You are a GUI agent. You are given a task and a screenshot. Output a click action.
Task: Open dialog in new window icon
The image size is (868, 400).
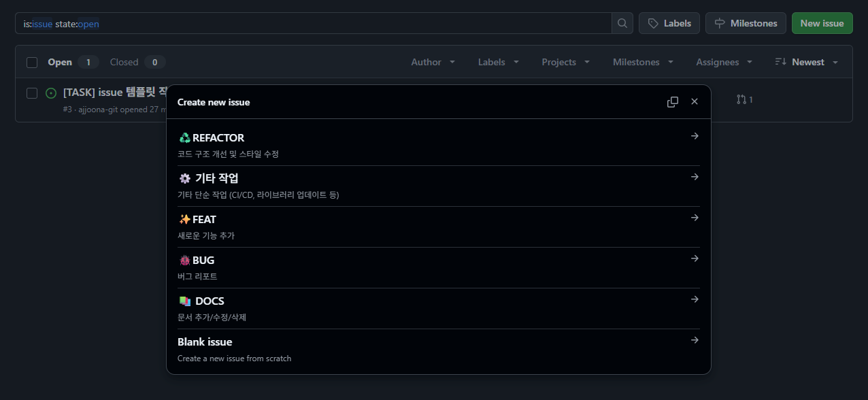(x=672, y=102)
